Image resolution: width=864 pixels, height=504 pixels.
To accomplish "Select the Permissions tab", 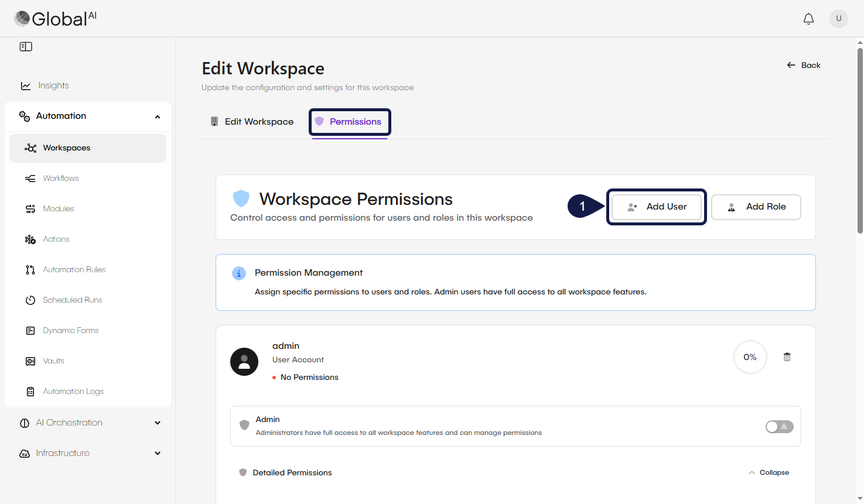I will click(350, 121).
